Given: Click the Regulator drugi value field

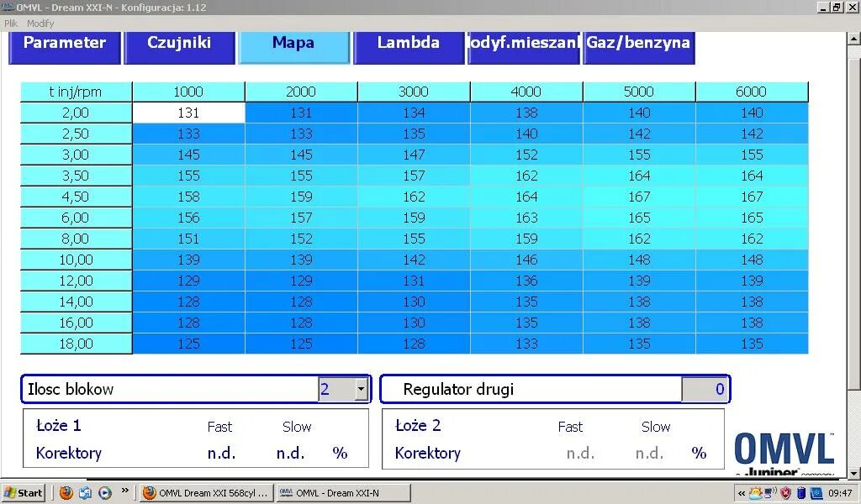Looking at the screenshot, I should (x=705, y=390).
